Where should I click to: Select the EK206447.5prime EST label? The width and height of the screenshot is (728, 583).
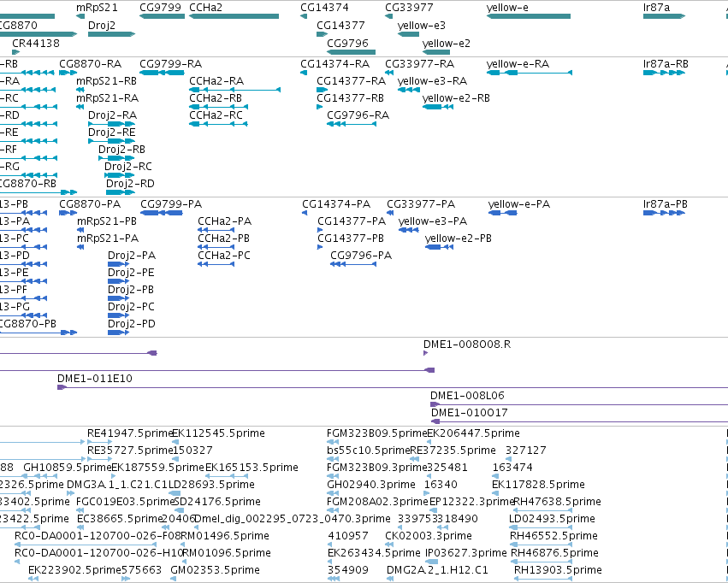click(474, 433)
